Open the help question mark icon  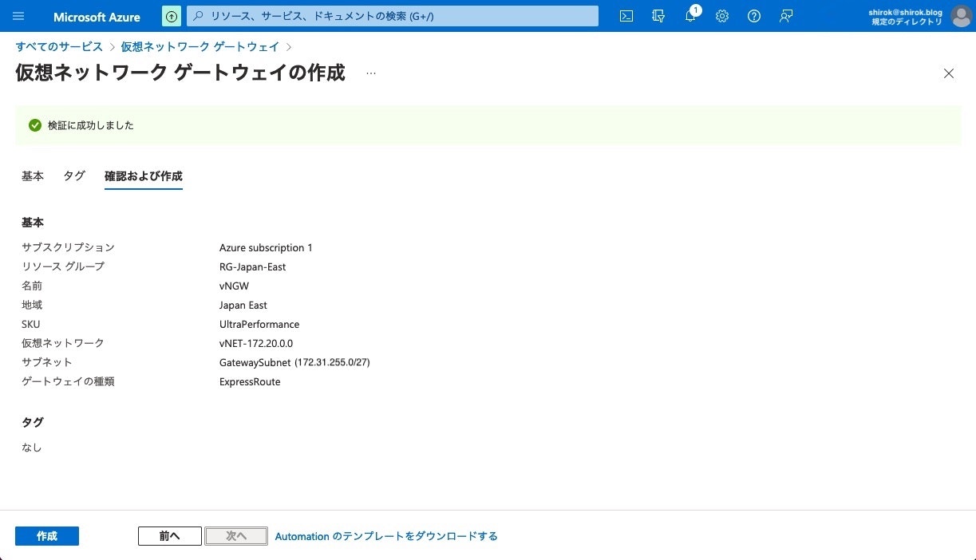754,16
